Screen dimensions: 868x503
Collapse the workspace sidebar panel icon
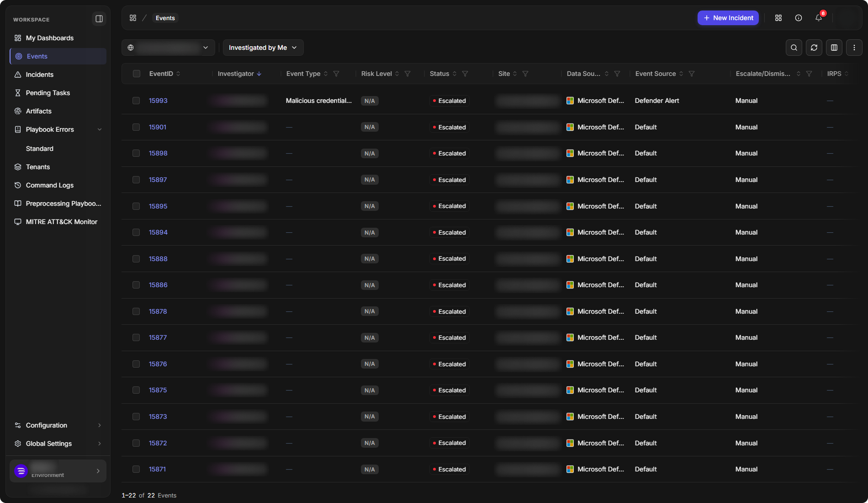(99, 19)
